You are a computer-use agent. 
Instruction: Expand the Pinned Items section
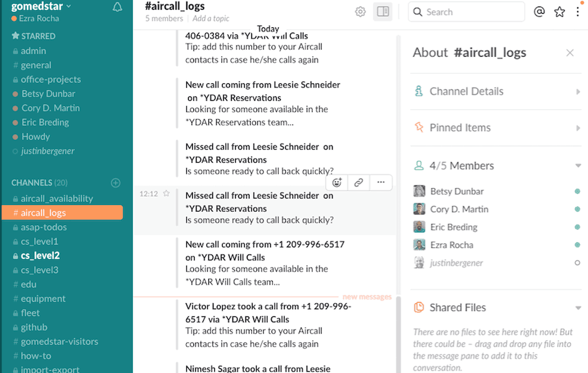tap(496, 128)
